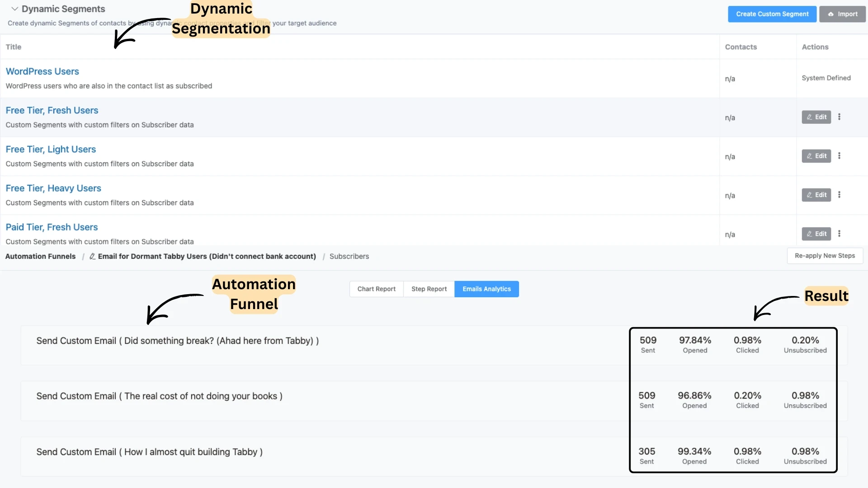Open the Free Tier, Light Users segment

pos(51,149)
